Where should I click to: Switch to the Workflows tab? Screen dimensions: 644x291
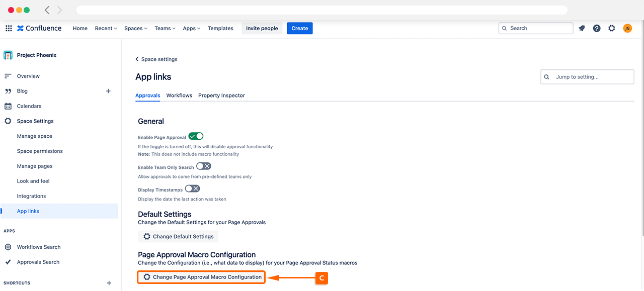pyautogui.click(x=179, y=95)
